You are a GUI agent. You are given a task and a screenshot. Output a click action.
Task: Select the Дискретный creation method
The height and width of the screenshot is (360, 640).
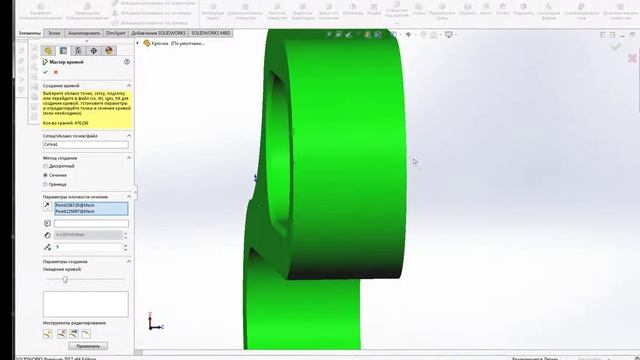[45, 166]
